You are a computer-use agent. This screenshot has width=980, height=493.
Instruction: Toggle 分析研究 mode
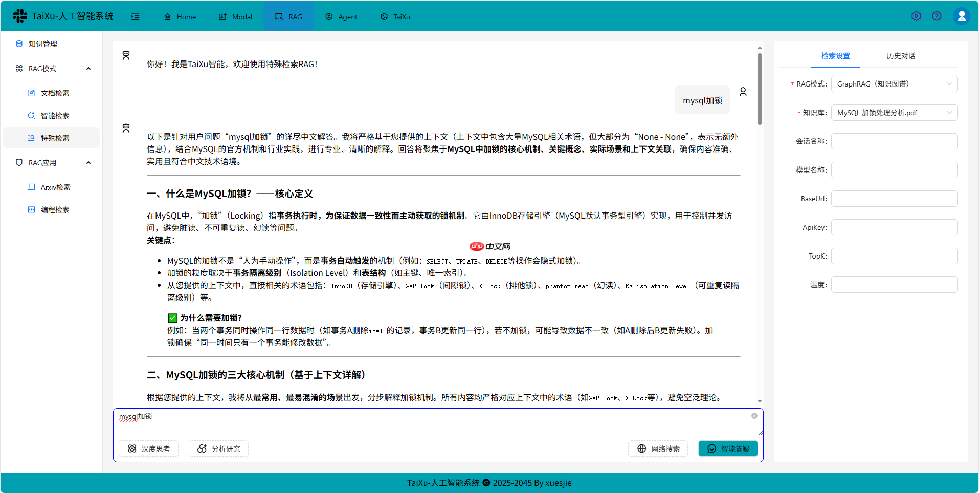point(218,448)
